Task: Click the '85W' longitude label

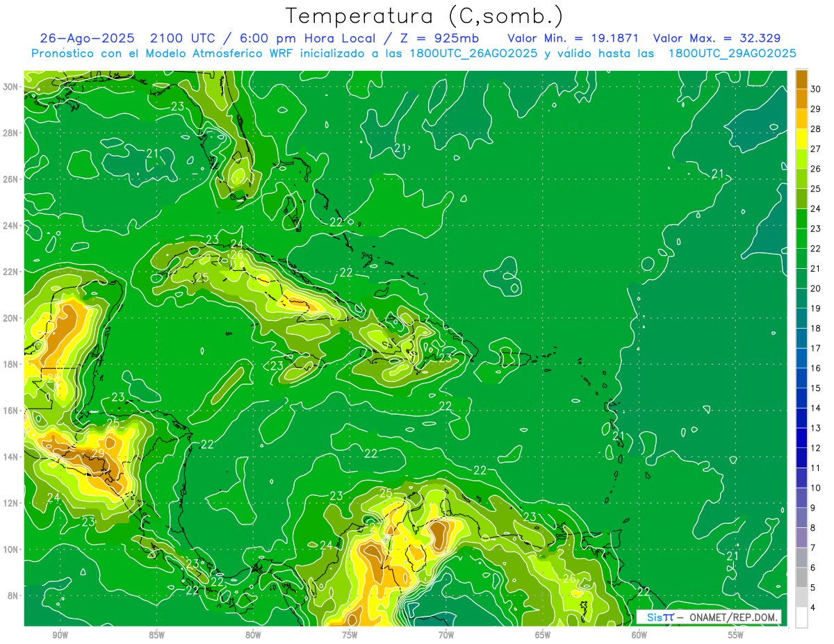Action: (x=157, y=635)
